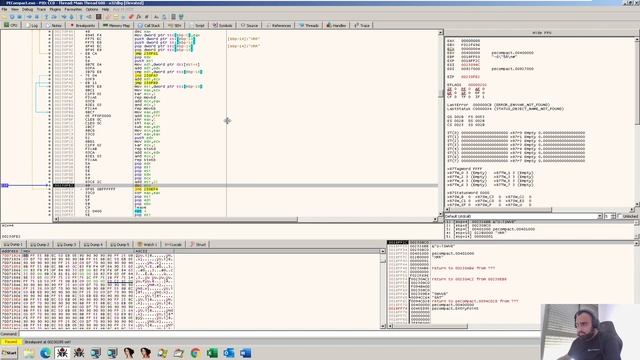Open the View menu
Viewport: 640px width, 360px height.
tap(15, 9)
